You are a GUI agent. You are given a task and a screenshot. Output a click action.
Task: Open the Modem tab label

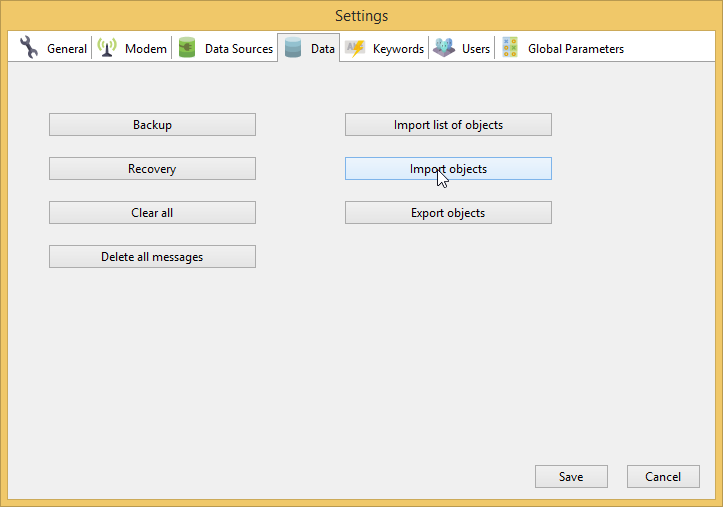click(x=146, y=49)
